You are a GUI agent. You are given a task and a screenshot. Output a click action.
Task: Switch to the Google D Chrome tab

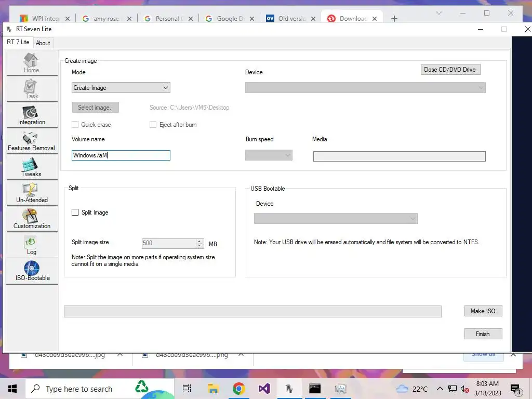point(230,19)
